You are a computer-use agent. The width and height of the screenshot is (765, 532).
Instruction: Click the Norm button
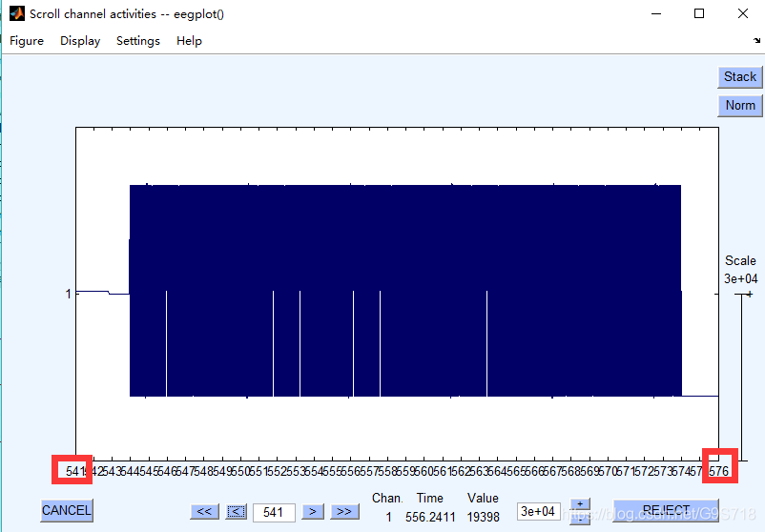(739, 105)
